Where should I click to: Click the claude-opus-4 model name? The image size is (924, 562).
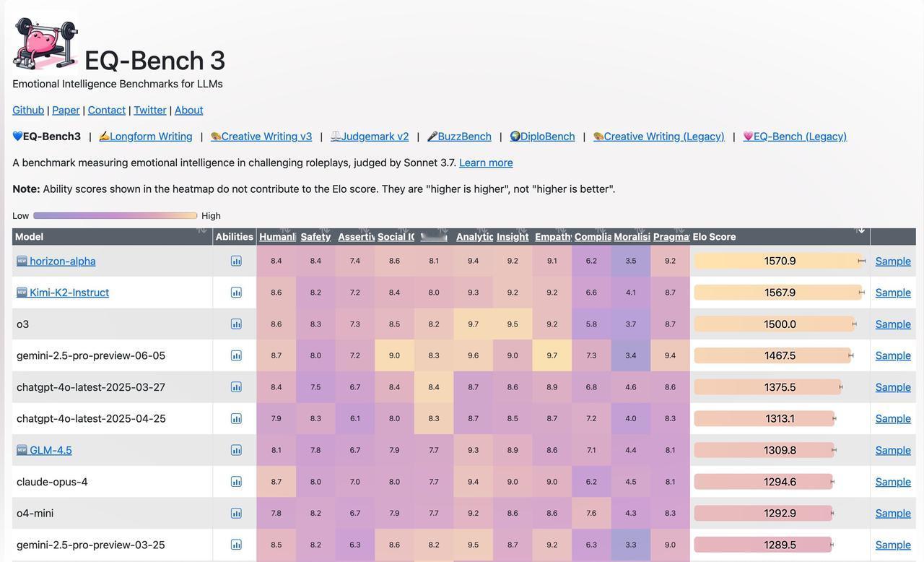[x=52, y=482]
